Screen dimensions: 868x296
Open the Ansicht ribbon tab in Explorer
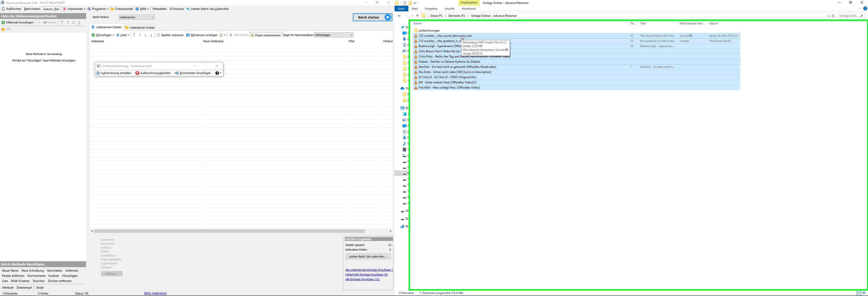[449, 9]
